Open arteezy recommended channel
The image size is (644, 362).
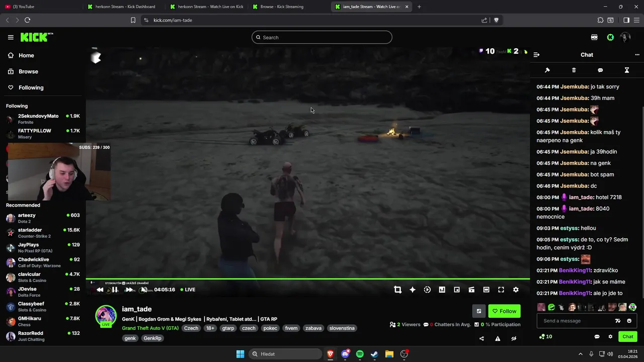(x=43, y=218)
